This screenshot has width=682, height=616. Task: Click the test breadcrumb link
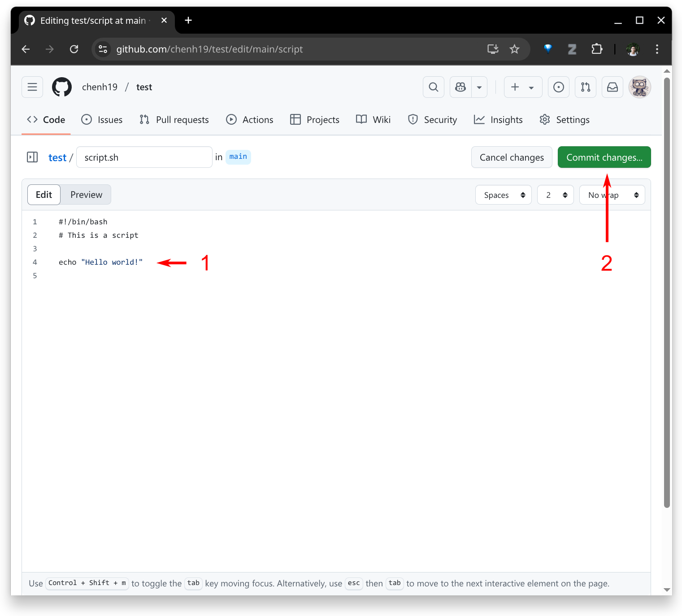pos(57,157)
